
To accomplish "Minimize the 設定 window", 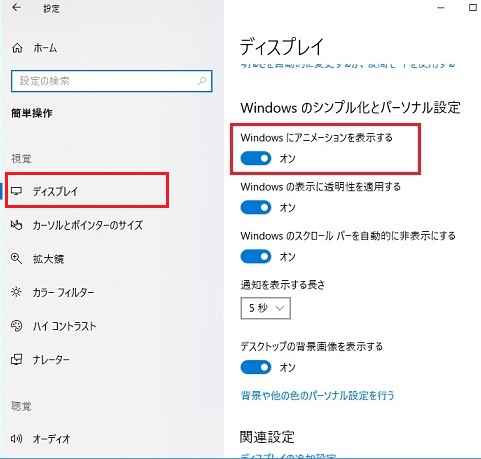I will (441, 8).
